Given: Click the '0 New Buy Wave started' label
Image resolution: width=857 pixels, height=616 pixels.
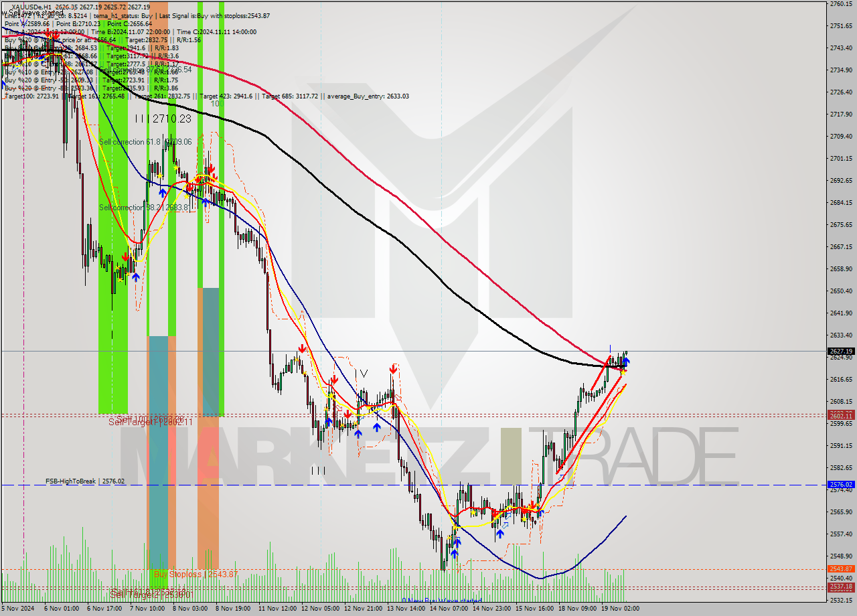Looking at the screenshot, I should (x=441, y=601).
